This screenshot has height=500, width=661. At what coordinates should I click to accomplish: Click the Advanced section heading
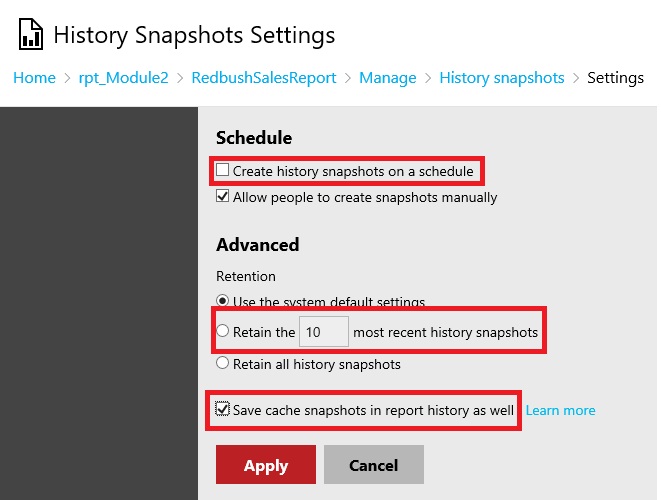pos(258,244)
